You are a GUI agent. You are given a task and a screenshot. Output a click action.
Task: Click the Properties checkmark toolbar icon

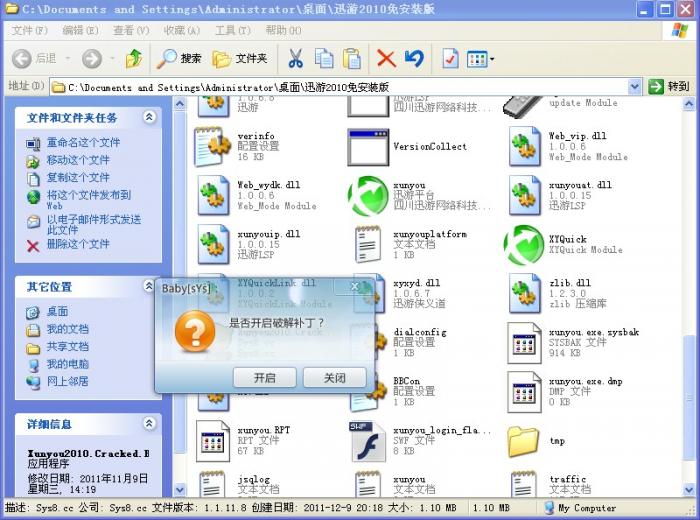(x=450, y=58)
